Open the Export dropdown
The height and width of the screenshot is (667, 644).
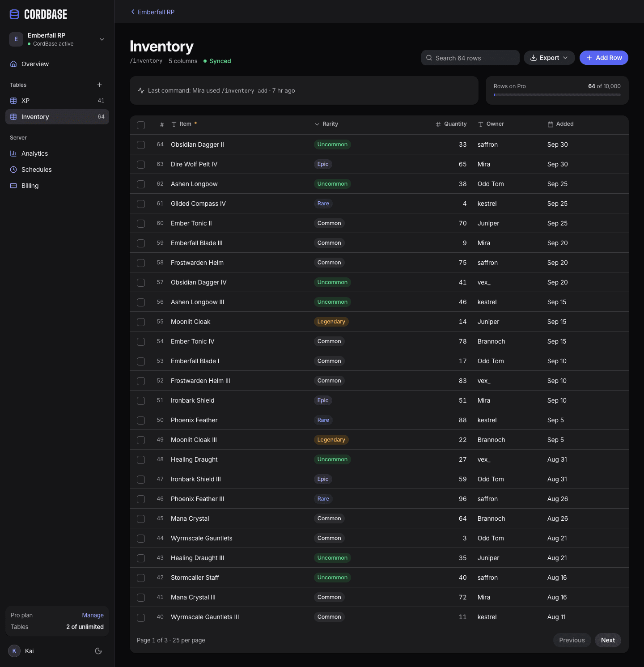click(x=549, y=58)
